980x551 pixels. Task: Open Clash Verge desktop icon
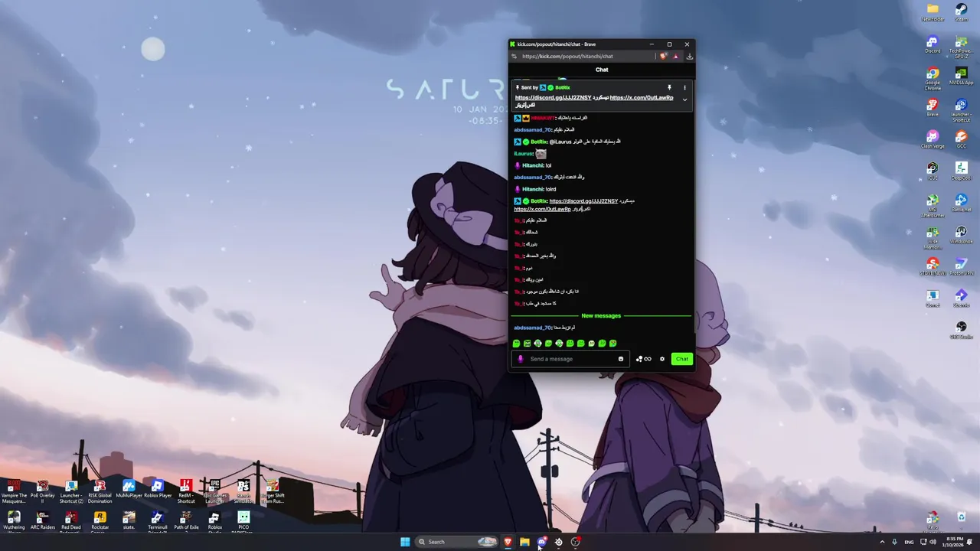[933, 140]
